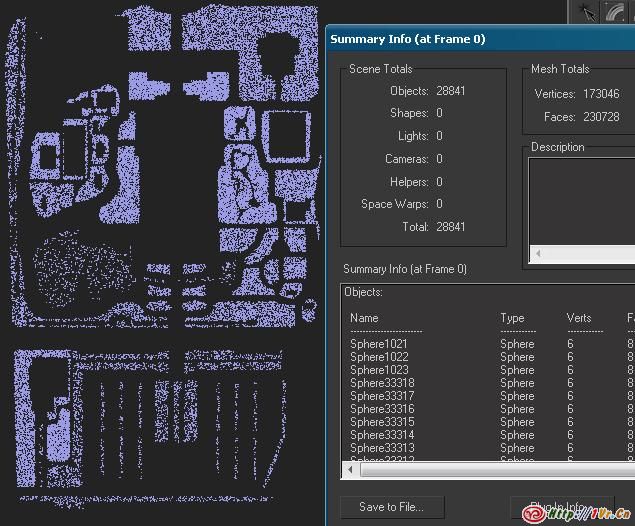Click left arrow of Description box scrollbar
Screen dimensions: 635x526
pos(538,255)
